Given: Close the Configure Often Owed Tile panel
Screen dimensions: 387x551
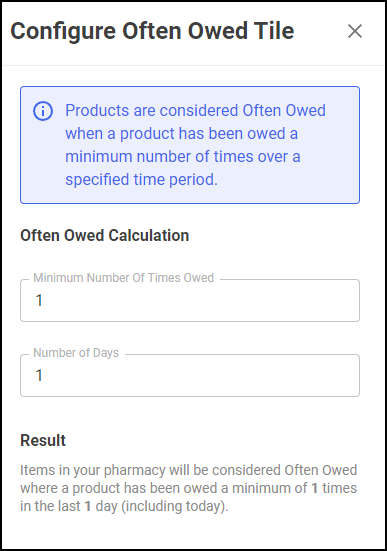Looking at the screenshot, I should [x=355, y=31].
